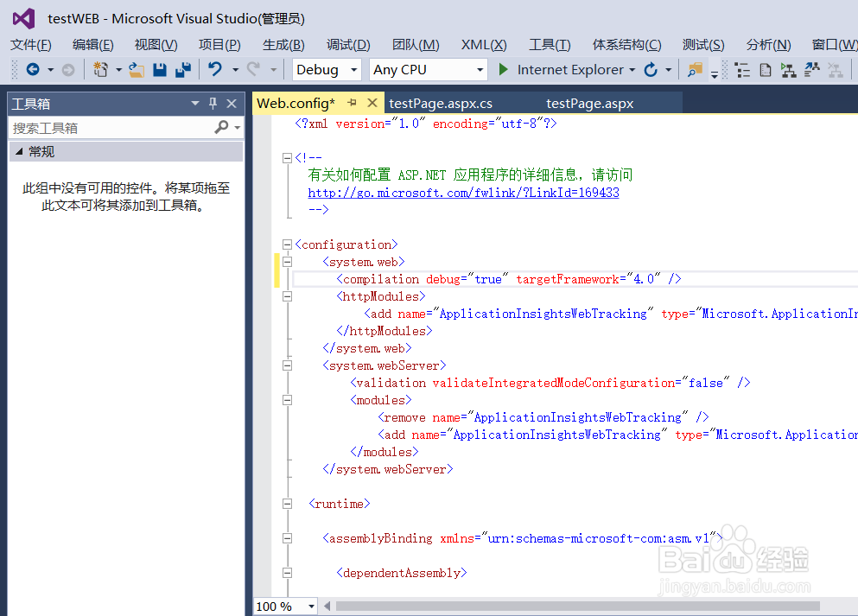The image size is (858, 616).
Task: Click the greyed-out diagram toolbar icon
Action: tap(835, 70)
